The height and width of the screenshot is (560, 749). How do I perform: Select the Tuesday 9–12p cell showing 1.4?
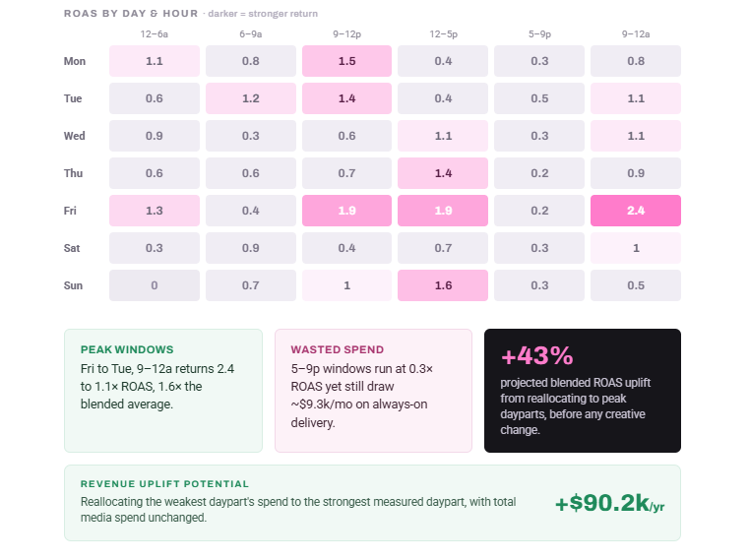pyautogui.click(x=346, y=98)
